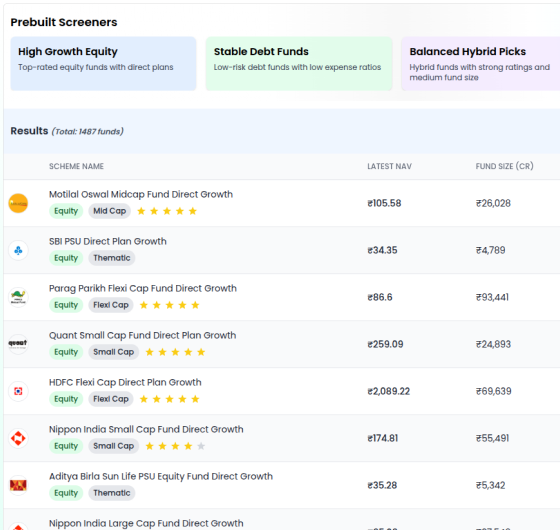Click the fund size ₹4,789
The height and width of the screenshot is (530, 560).
pyautogui.click(x=490, y=250)
